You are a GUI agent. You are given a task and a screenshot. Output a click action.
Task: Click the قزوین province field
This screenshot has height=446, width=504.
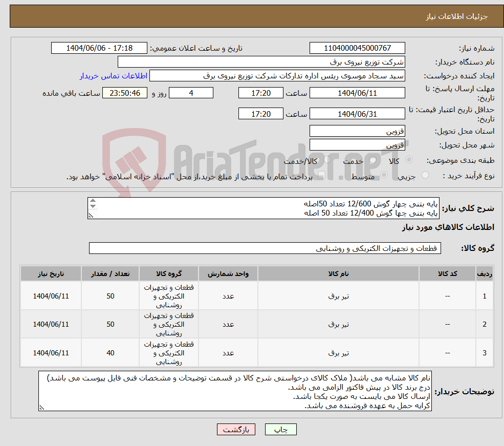[x=357, y=131]
